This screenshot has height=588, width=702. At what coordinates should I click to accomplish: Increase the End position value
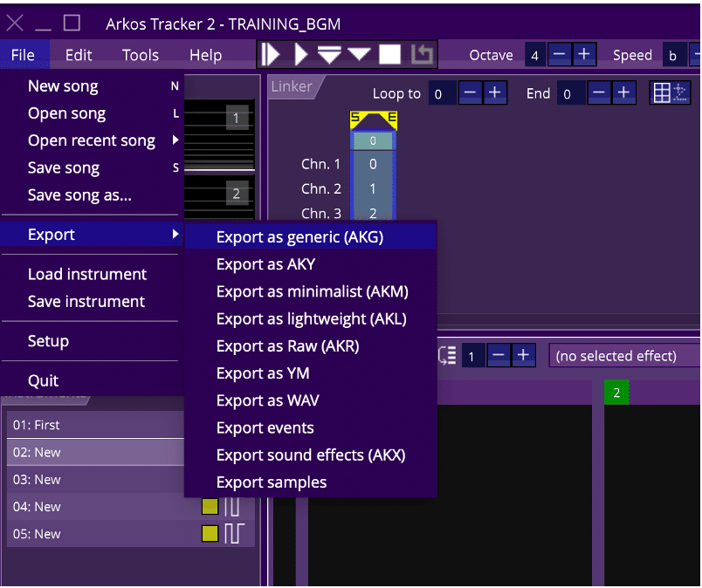point(623,92)
